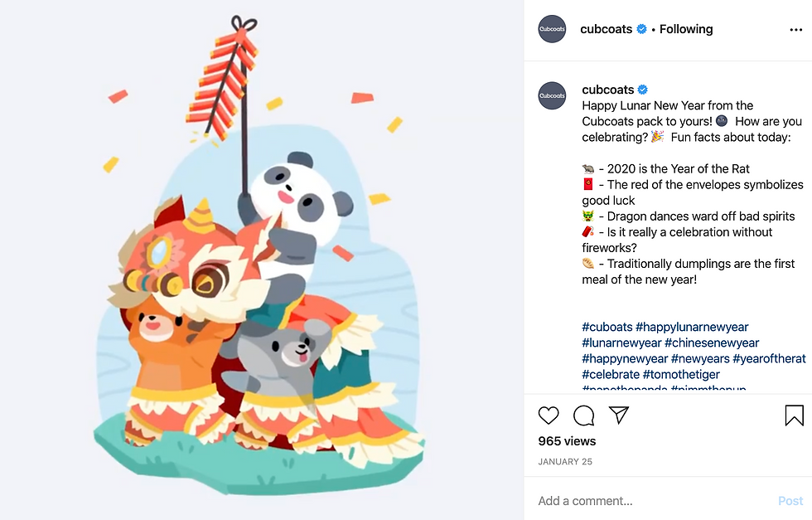Open the three-dot more options menu
The image size is (812, 520).
click(796, 30)
